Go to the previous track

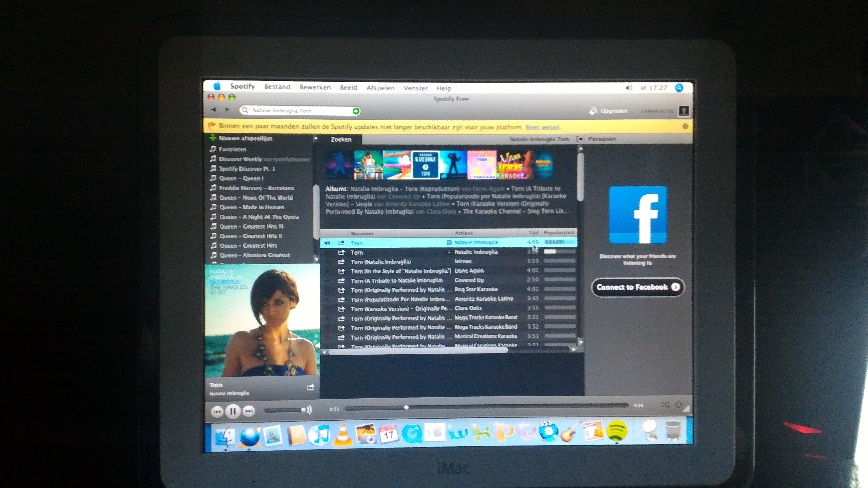pyautogui.click(x=217, y=411)
